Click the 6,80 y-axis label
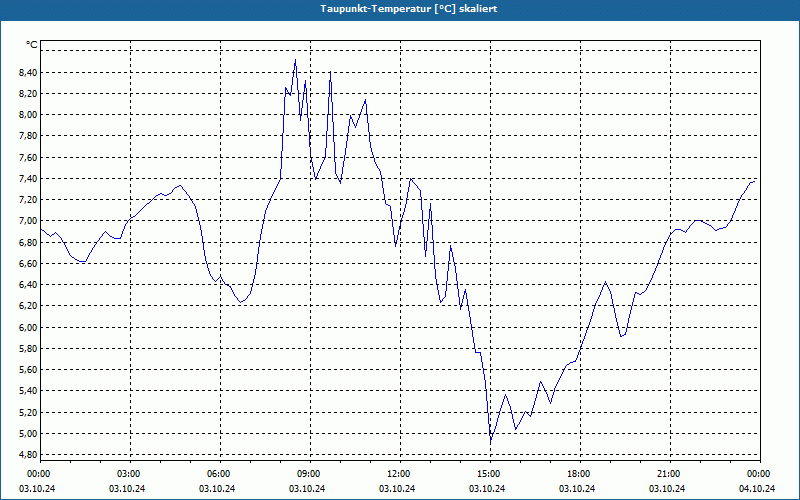Viewport: 800px width, 500px height. pos(28,242)
